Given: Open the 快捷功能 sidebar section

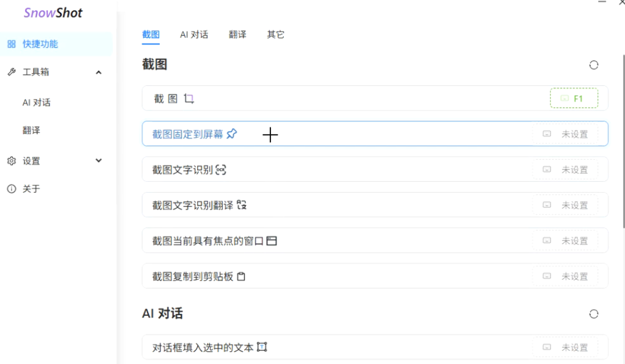Looking at the screenshot, I should click(56, 44).
